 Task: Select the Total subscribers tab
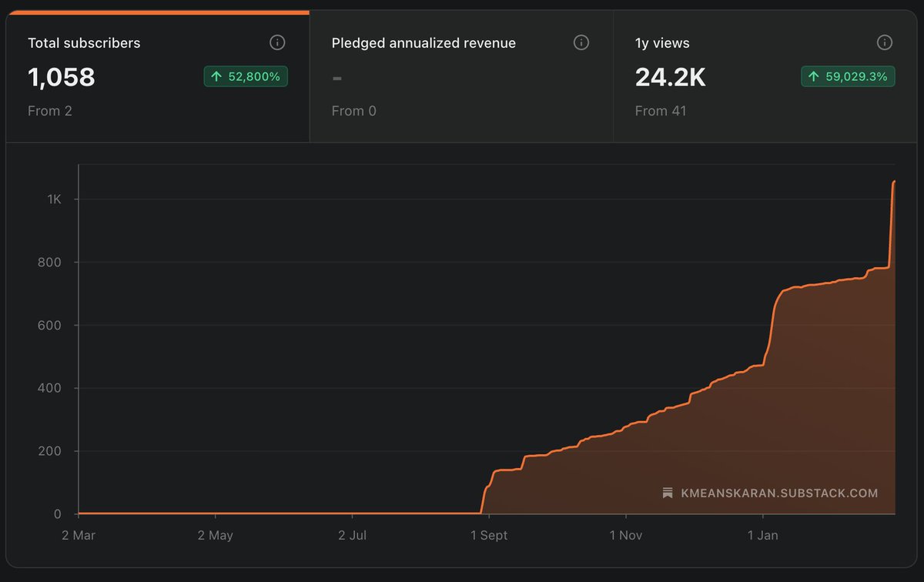158,77
